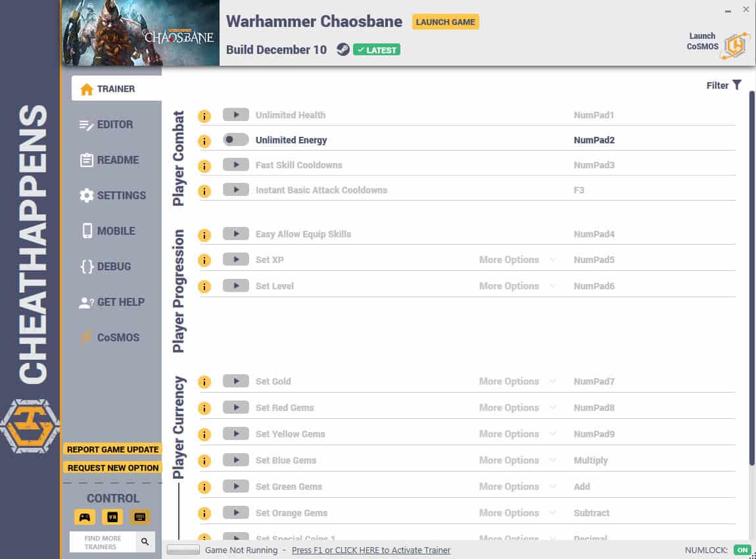Activate Instant Basic Attack Cooldowns
Viewport: 756px width, 559px height.
pyautogui.click(x=236, y=190)
